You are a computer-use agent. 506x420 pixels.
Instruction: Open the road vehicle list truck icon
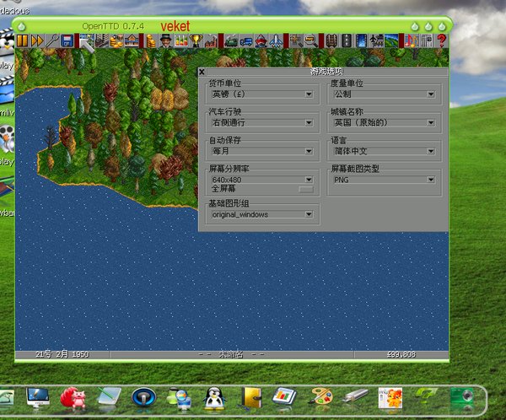[x=246, y=41]
